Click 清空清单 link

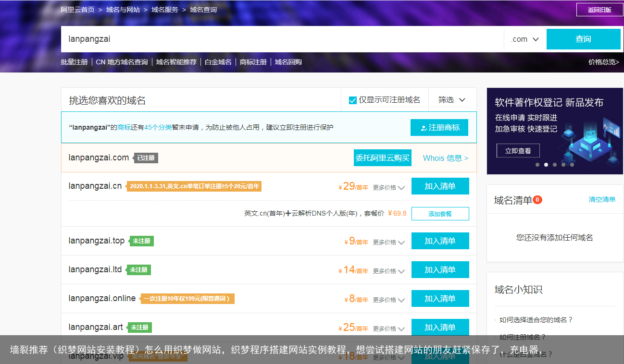602,199
